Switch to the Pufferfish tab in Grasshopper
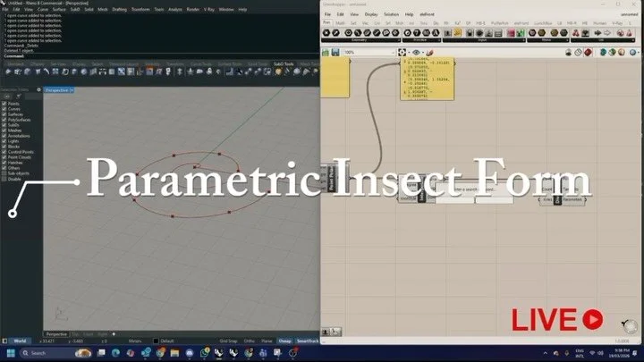 point(499,23)
